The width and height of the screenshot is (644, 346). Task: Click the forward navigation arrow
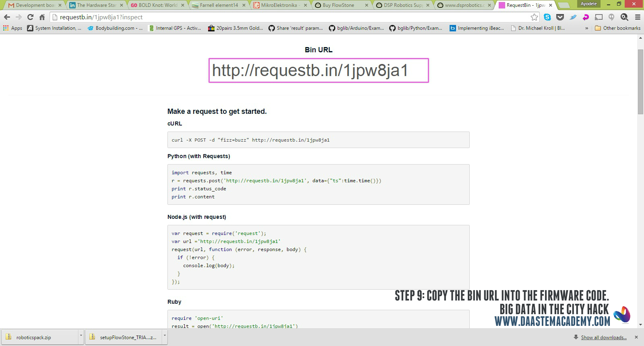click(x=19, y=17)
